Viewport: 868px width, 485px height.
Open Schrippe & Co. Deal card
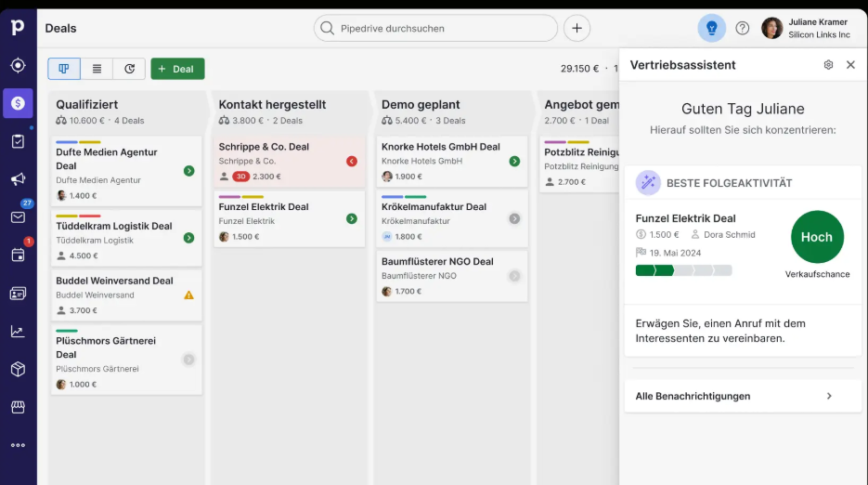(x=290, y=162)
